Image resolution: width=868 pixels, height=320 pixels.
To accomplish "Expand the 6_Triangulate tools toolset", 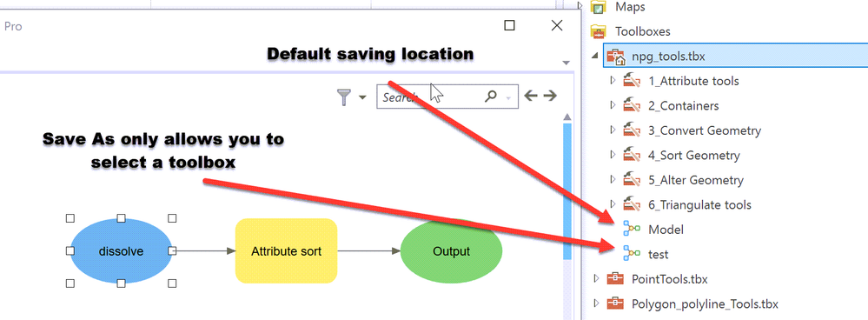I will [x=613, y=204].
